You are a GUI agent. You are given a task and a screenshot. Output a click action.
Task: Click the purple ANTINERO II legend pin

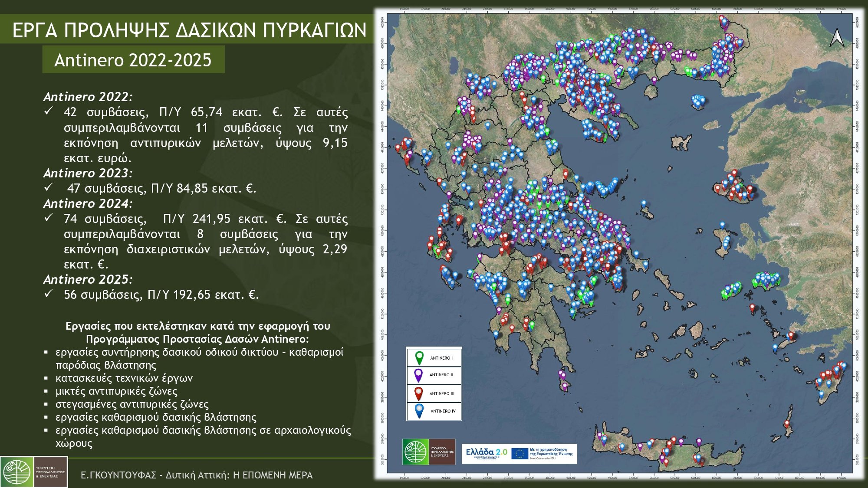[418, 375]
